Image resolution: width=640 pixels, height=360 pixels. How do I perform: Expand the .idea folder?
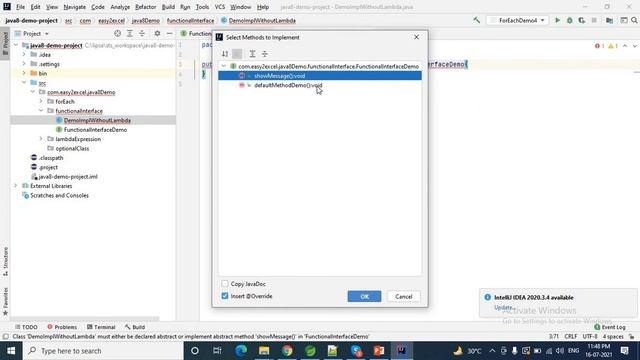[24, 55]
